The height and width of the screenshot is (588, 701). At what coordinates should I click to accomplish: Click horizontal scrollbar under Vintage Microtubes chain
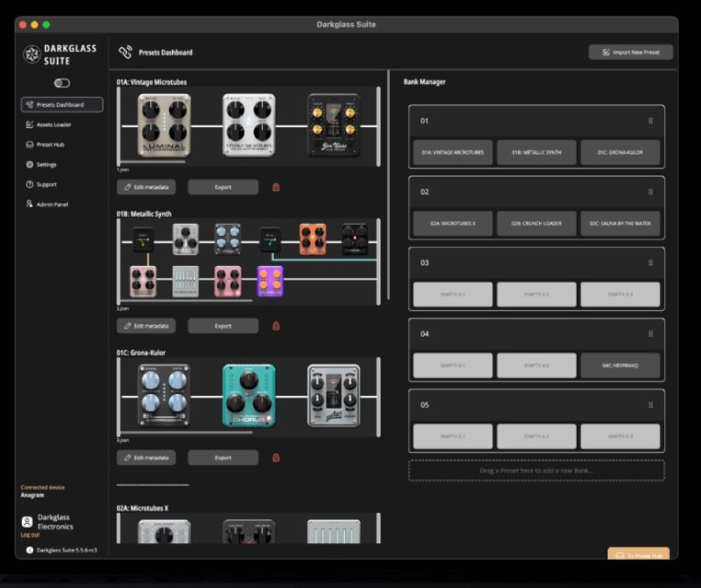(152, 162)
